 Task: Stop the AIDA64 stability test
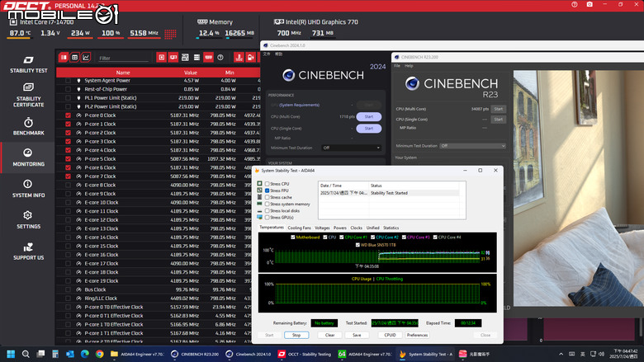pyautogui.click(x=296, y=335)
